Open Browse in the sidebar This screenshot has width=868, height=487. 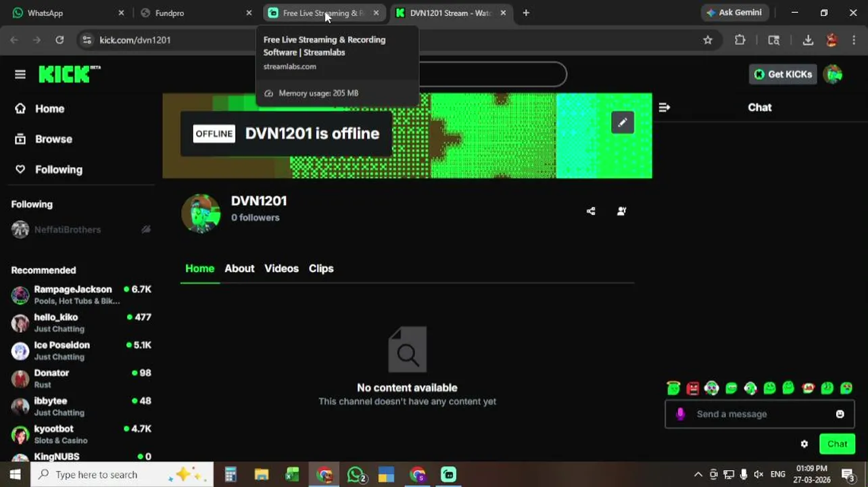(x=45, y=139)
